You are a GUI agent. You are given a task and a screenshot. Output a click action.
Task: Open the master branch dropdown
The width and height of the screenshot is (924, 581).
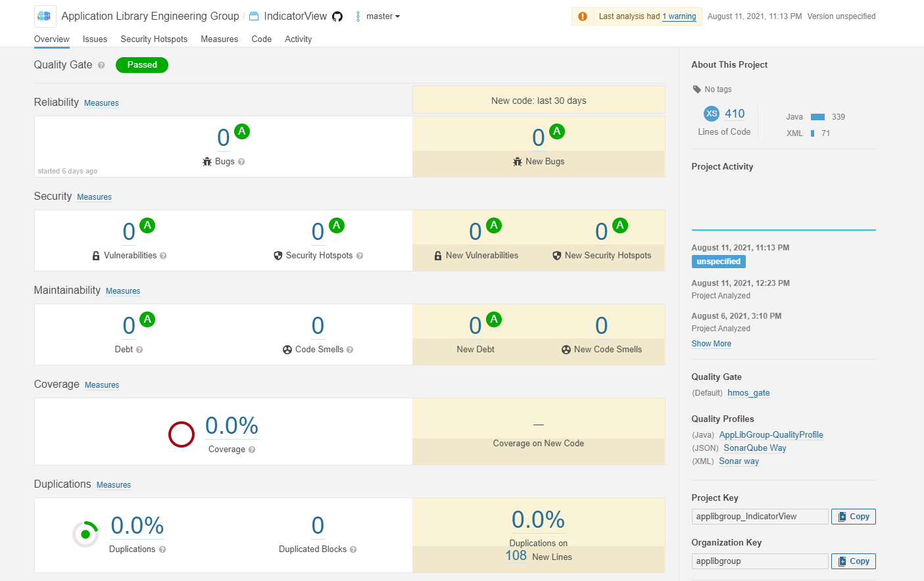(383, 16)
